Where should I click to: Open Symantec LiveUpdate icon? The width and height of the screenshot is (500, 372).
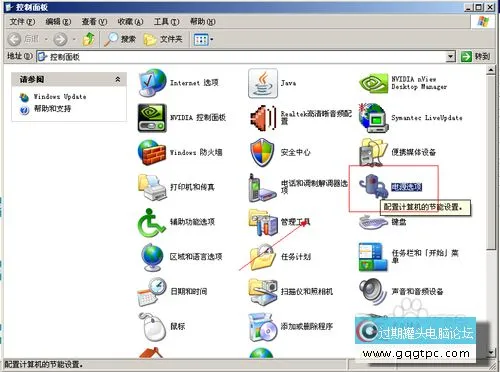373,118
